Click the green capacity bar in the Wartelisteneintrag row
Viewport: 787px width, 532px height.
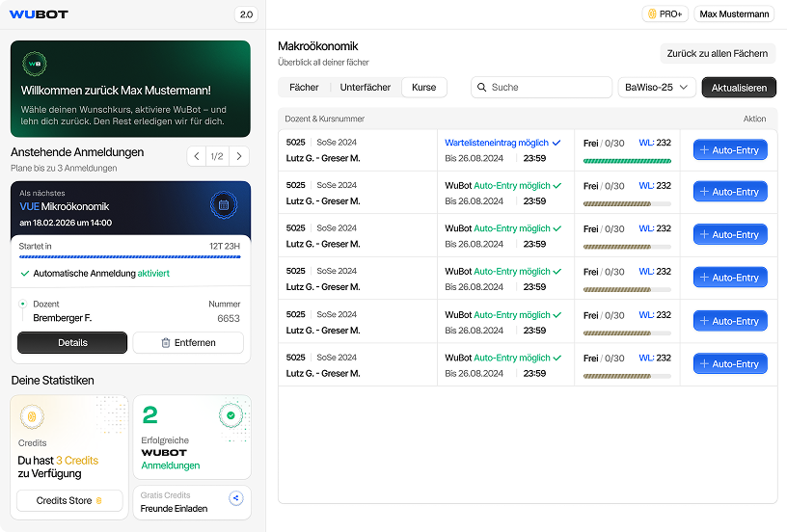(627, 161)
